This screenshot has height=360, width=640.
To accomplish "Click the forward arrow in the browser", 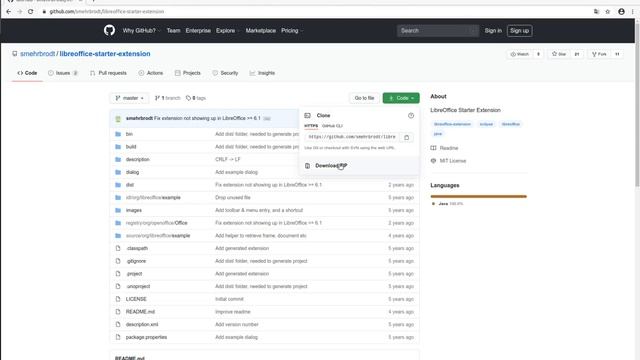I will pyautogui.click(x=20, y=11).
